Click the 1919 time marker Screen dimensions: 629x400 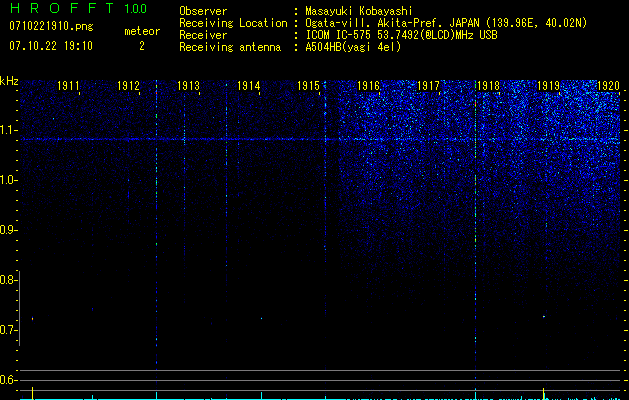point(548,86)
